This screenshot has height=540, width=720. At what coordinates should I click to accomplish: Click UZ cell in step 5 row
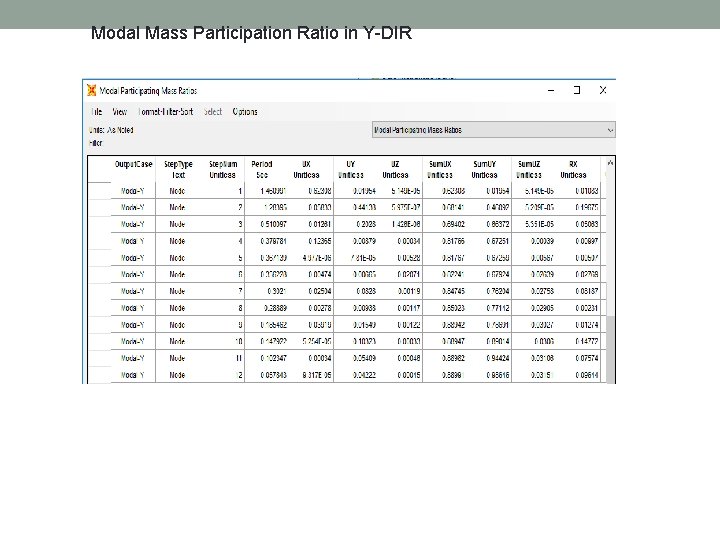401,258
